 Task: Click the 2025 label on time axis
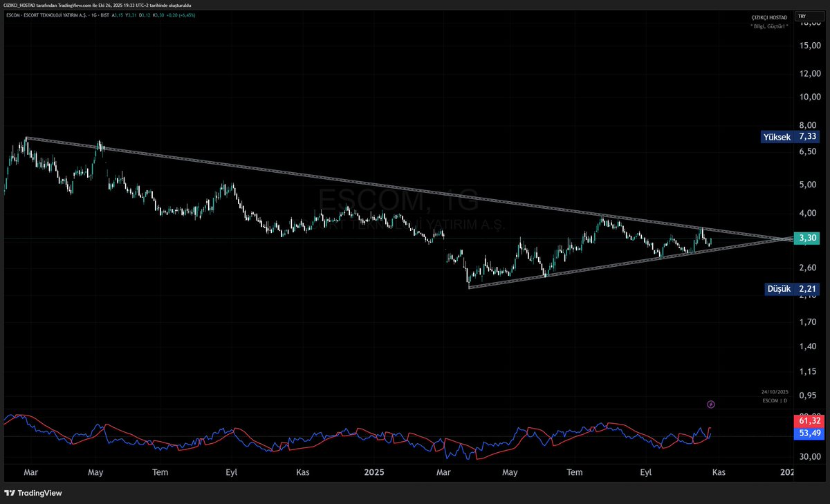tap(373, 472)
